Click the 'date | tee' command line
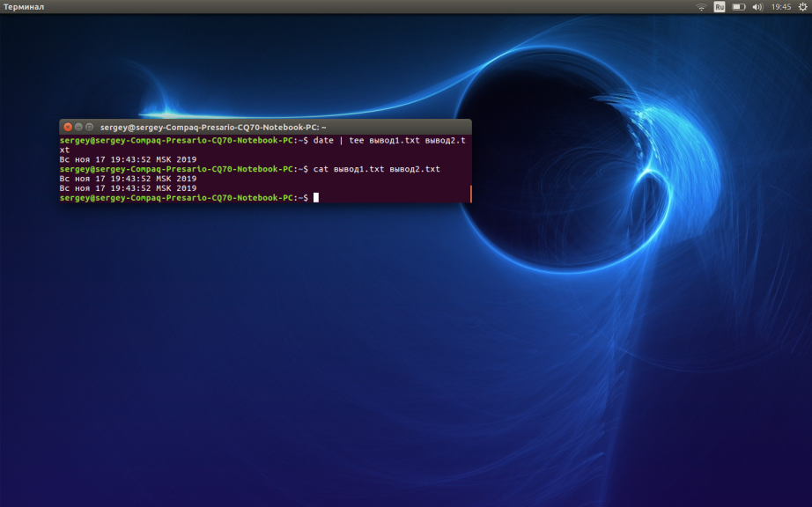812x507 pixels. click(x=388, y=140)
